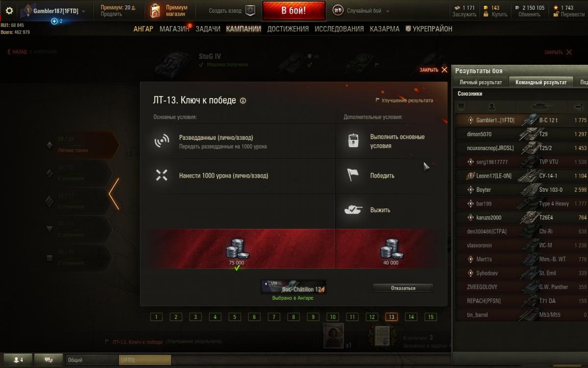This screenshot has width=588, height=368.
Task: Select mission number 5
Action: click(234, 317)
